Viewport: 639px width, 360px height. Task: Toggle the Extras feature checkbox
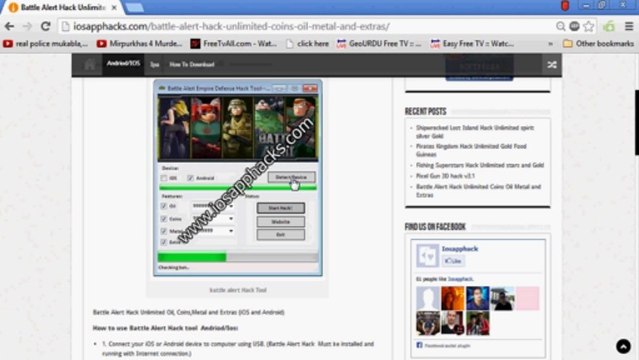(164, 242)
